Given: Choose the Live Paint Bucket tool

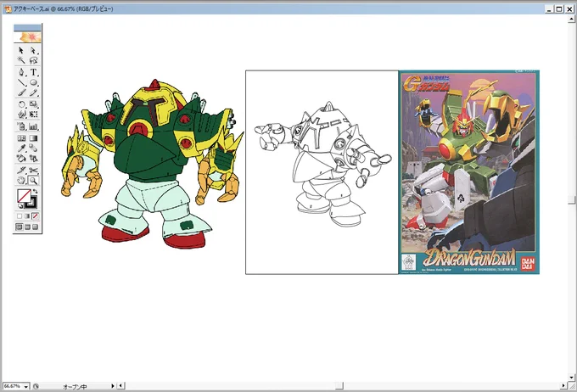Looking at the screenshot, I should pos(21,159).
